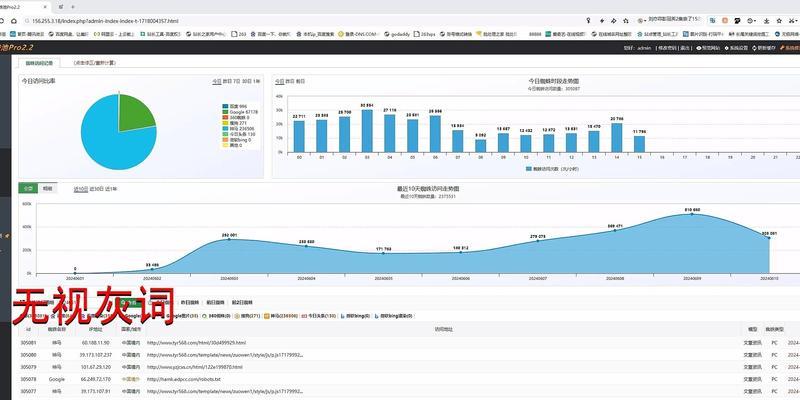Open the browser downloads icon
The width and height of the screenshot is (800, 400).
pyautogui.click(x=766, y=21)
